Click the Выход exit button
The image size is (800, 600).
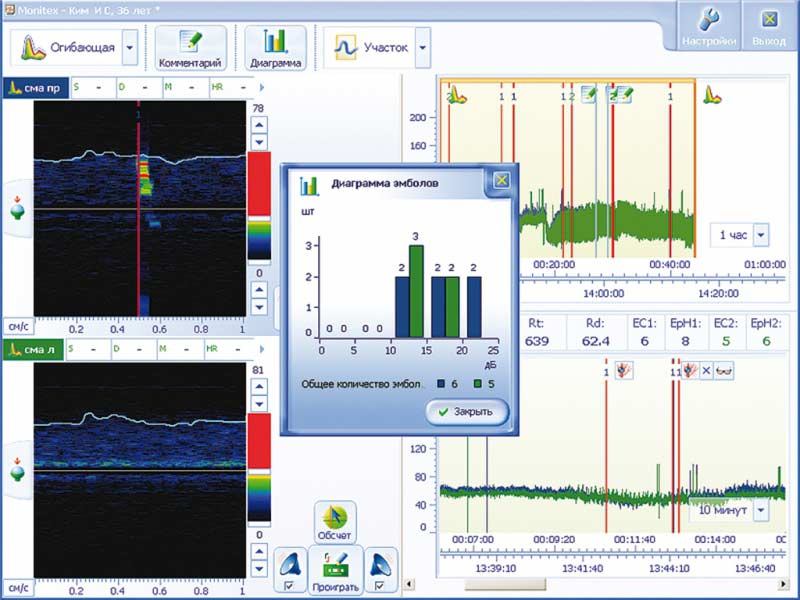(x=769, y=27)
